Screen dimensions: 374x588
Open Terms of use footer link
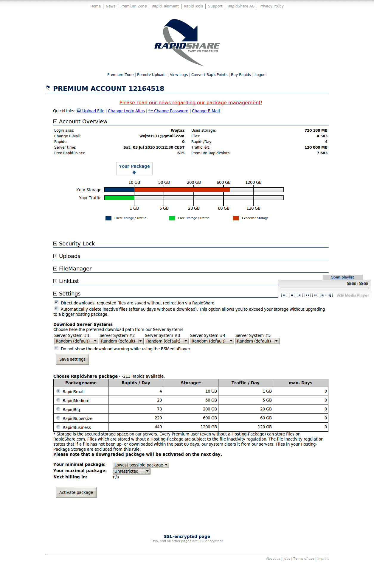(304, 559)
